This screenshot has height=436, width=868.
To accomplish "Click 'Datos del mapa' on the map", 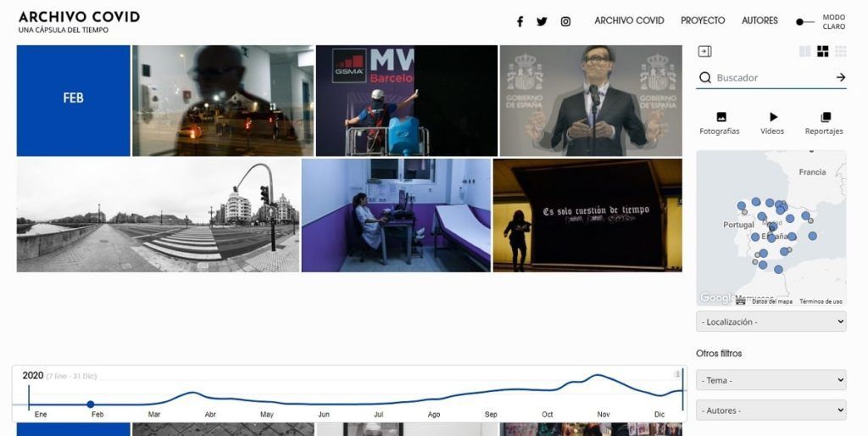I will [x=771, y=301].
